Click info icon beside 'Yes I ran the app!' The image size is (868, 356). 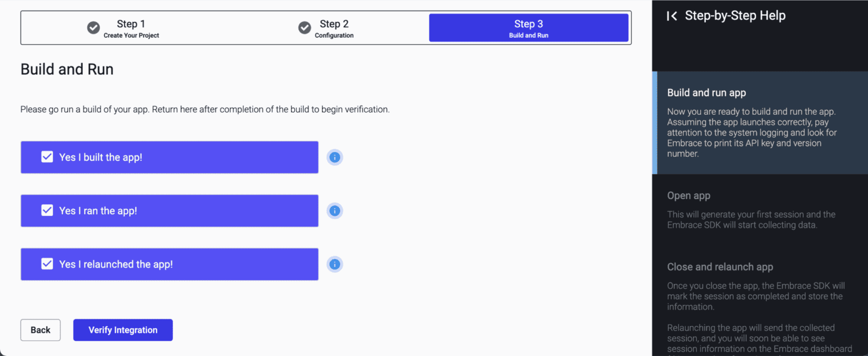[334, 211]
